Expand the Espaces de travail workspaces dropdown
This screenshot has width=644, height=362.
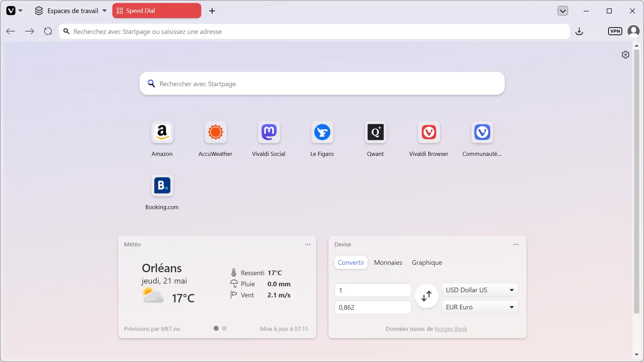(71, 11)
